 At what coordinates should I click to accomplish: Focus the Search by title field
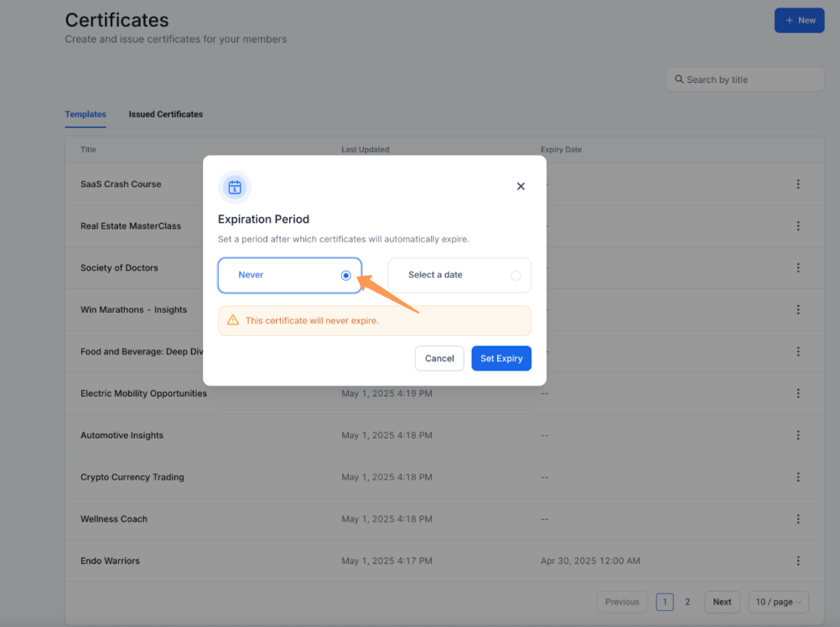point(744,80)
